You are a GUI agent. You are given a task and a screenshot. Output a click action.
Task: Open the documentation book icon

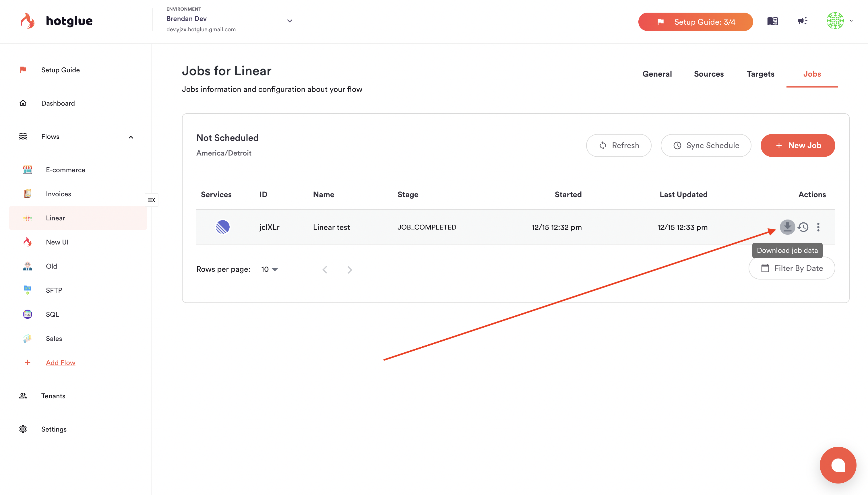click(x=772, y=22)
